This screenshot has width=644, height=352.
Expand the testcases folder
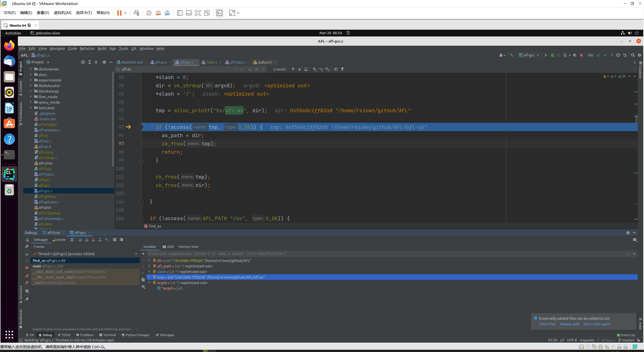(x=31, y=108)
